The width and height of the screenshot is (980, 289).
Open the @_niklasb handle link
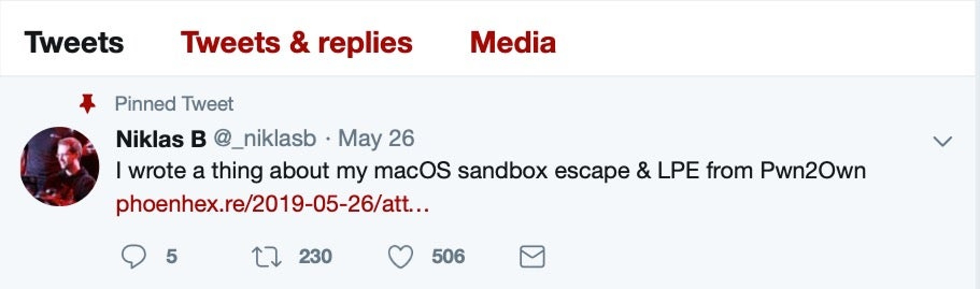pyautogui.click(x=265, y=139)
